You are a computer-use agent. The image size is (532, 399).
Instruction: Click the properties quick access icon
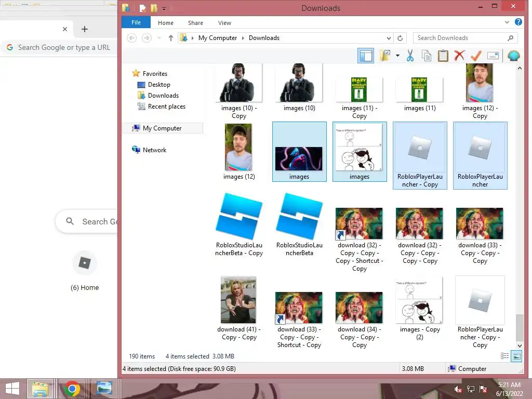(142, 8)
